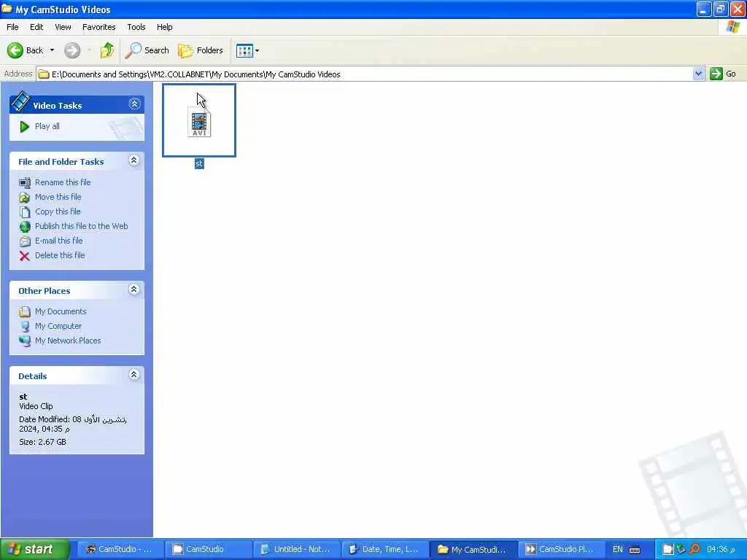Click the My Documents folder icon

pos(25,312)
